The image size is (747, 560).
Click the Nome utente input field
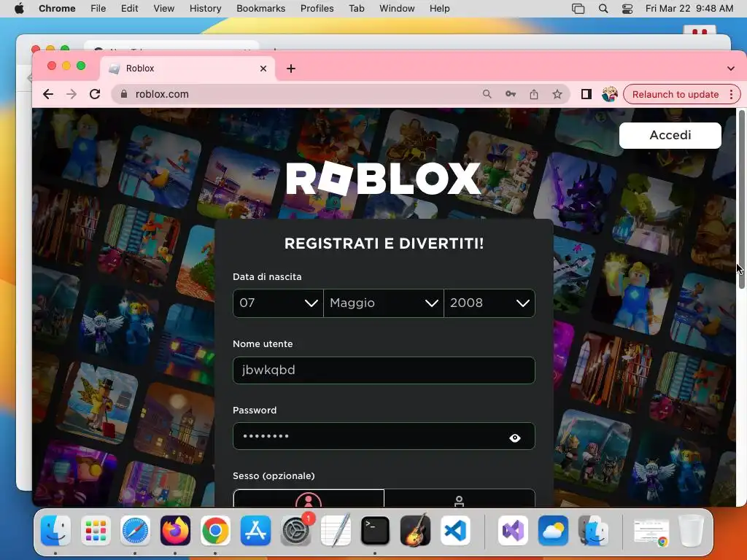click(x=384, y=370)
